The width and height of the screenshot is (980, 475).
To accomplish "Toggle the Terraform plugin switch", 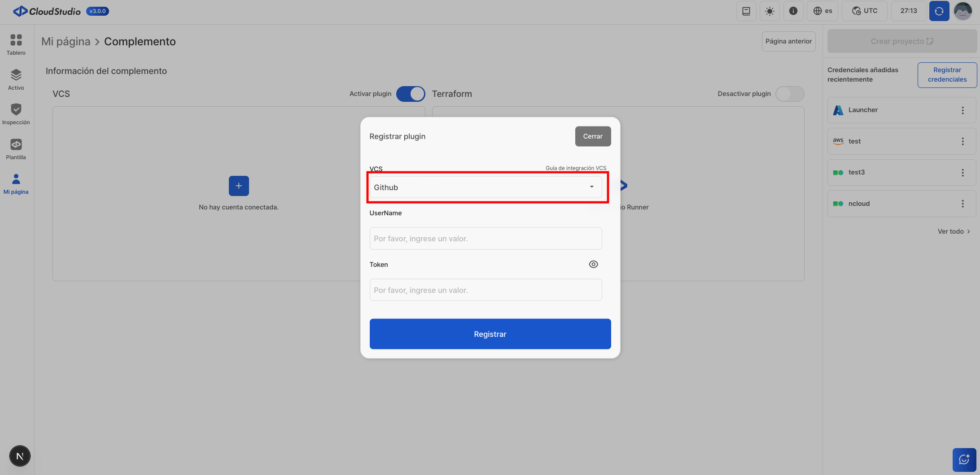I will (x=789, y=94).
